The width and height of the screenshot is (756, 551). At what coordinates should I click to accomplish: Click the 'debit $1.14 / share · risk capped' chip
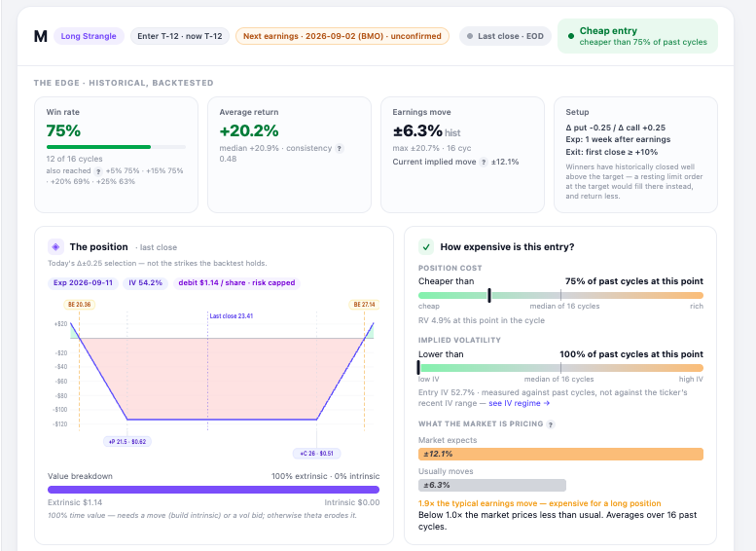pyautogui.click(x=236, y=282)
